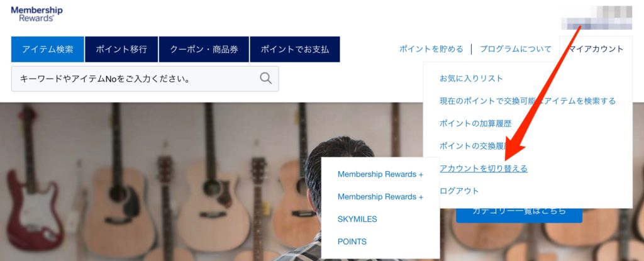Screen dimensions: 644x261
Task: Open the アイテム検索 tab
Action: [48, 49]
